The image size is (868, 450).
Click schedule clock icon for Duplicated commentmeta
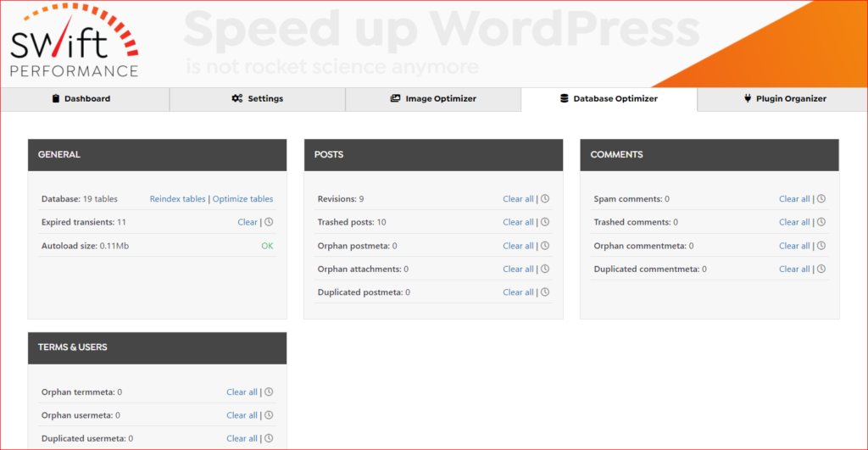(x=821, y=269)
